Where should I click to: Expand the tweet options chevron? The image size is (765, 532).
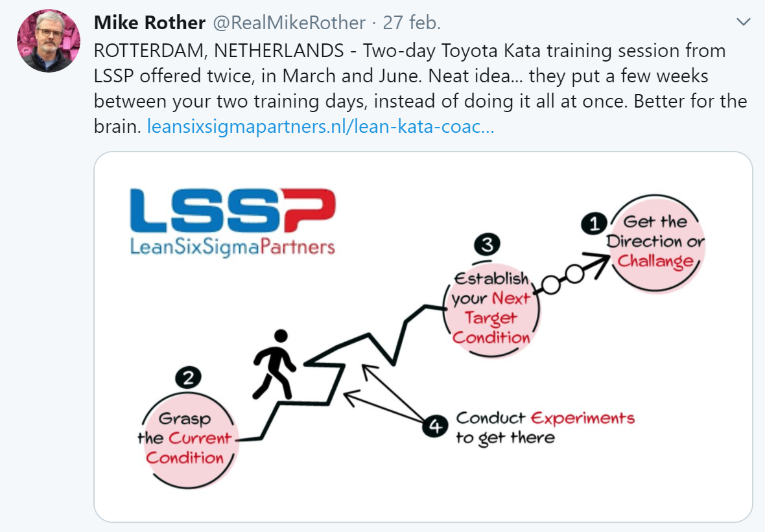pos(743,22)
